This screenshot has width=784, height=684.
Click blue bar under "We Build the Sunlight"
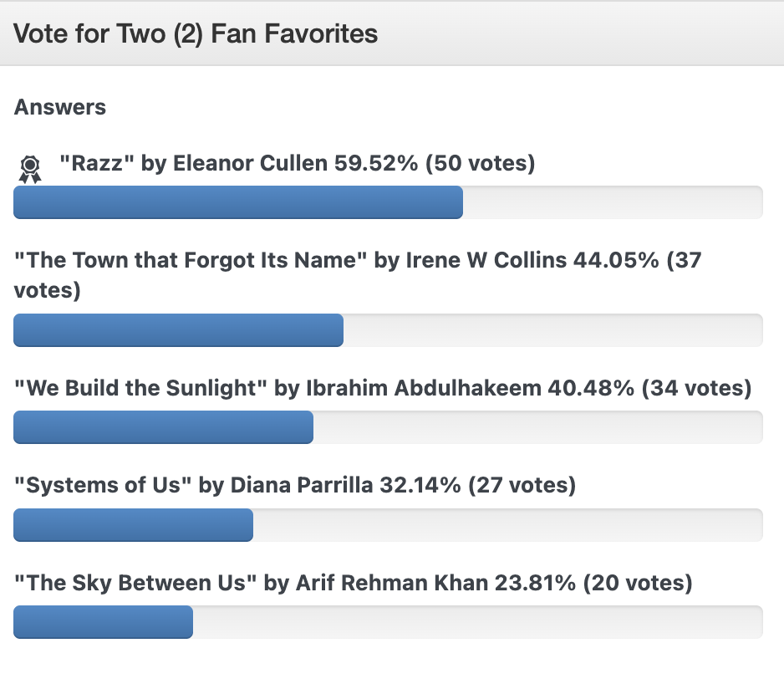163,427
